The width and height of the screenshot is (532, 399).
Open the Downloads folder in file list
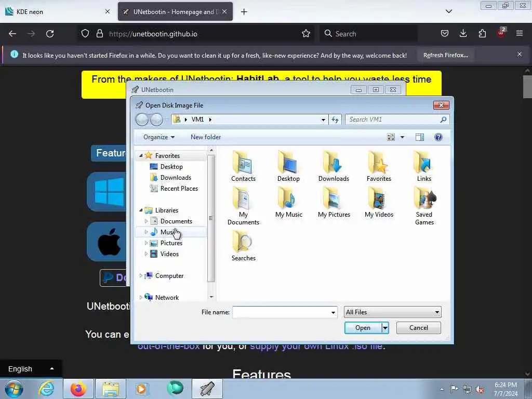[334, 167]
